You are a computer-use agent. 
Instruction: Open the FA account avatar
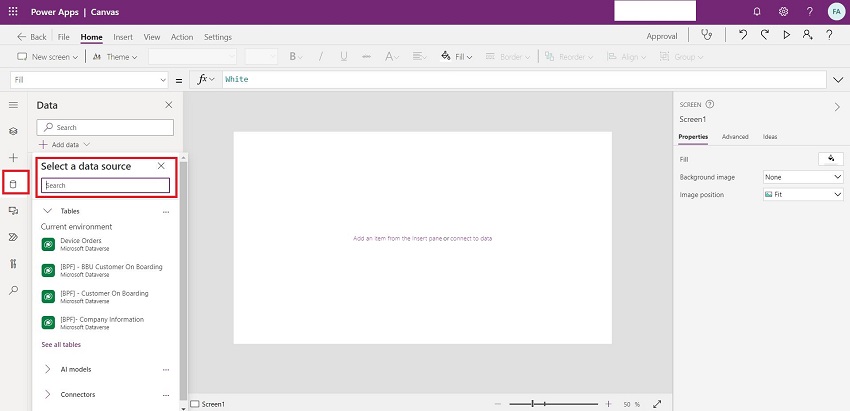pyautogui.click(x=836, y=12)
